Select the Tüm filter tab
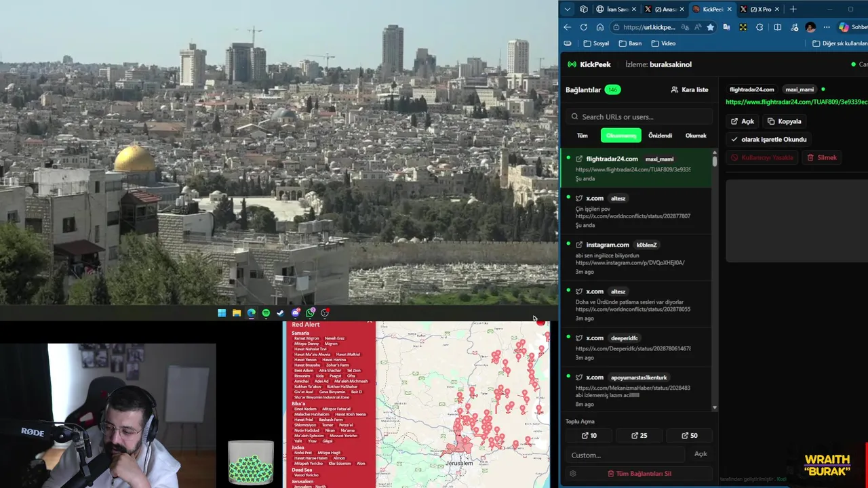Image resolution: width=868 pixels, height=488 pixels. [x=582, y=136]
